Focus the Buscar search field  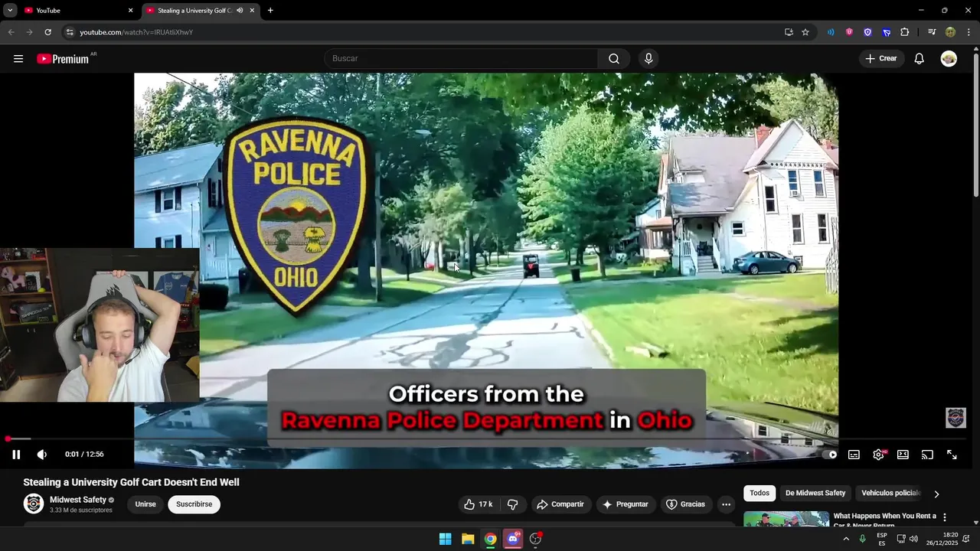(x=461, y=59)
